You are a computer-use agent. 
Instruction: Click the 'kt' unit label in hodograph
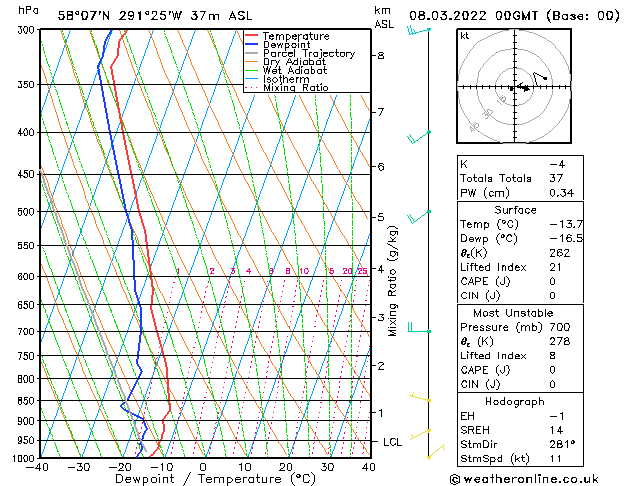(465, 36)
